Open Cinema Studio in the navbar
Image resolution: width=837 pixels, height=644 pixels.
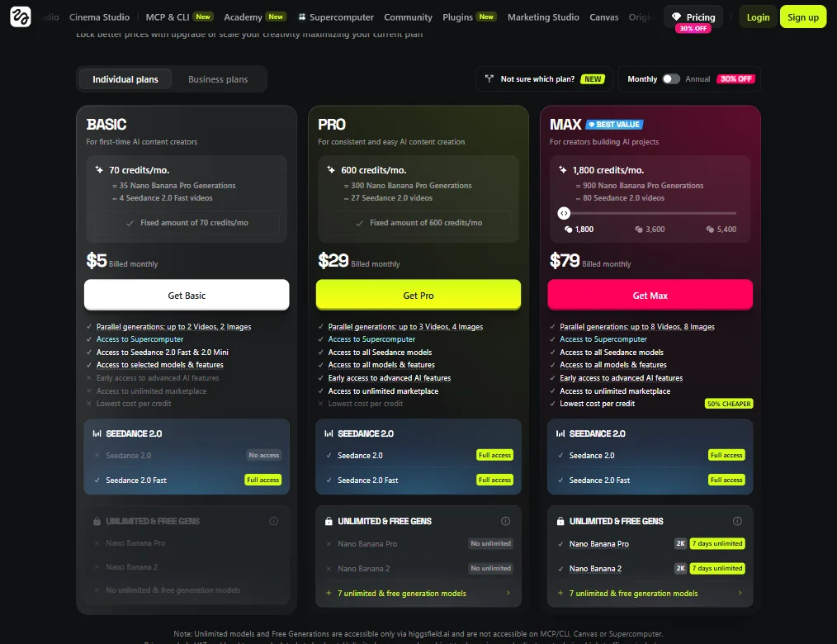[99, 17]
